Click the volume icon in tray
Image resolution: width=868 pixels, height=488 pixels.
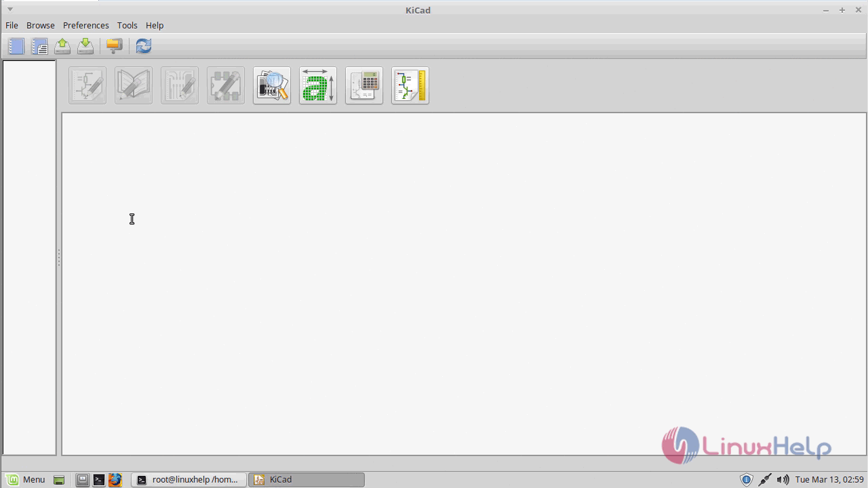[x=783, y=480]
